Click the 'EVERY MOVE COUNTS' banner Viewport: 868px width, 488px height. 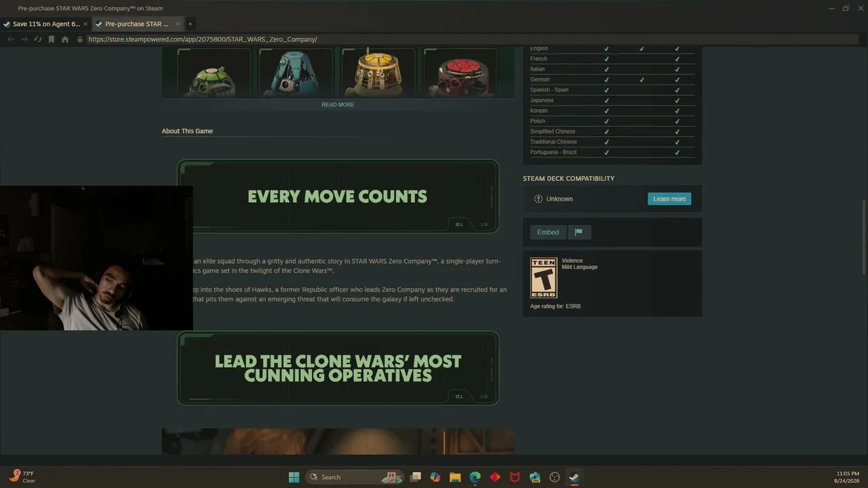coord(338,197)
